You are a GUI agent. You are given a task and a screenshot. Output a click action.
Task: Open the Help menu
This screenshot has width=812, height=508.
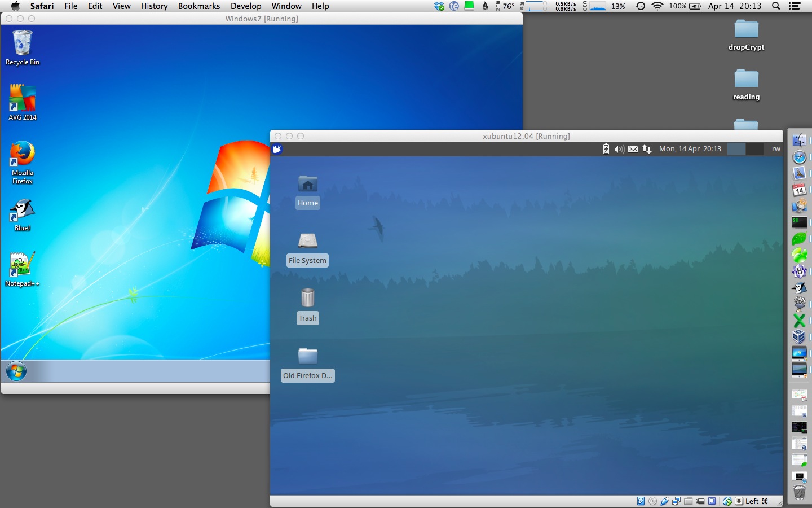coord(320,6)
